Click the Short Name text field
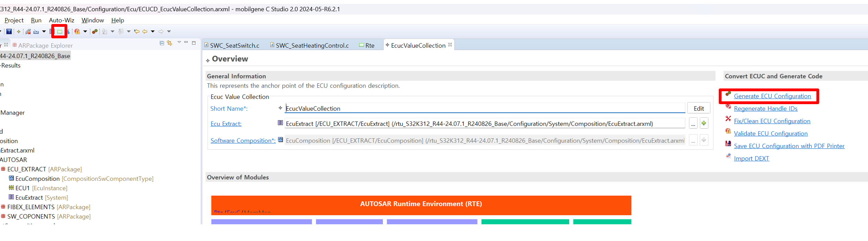 [485, 108]
